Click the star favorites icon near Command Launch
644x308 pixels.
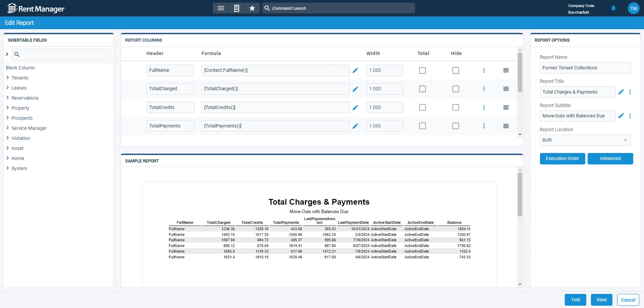[x=252, y=8]
